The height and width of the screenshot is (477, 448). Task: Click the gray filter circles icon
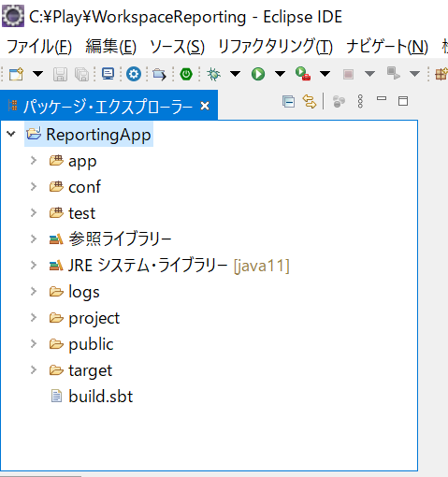pos(339,102)
